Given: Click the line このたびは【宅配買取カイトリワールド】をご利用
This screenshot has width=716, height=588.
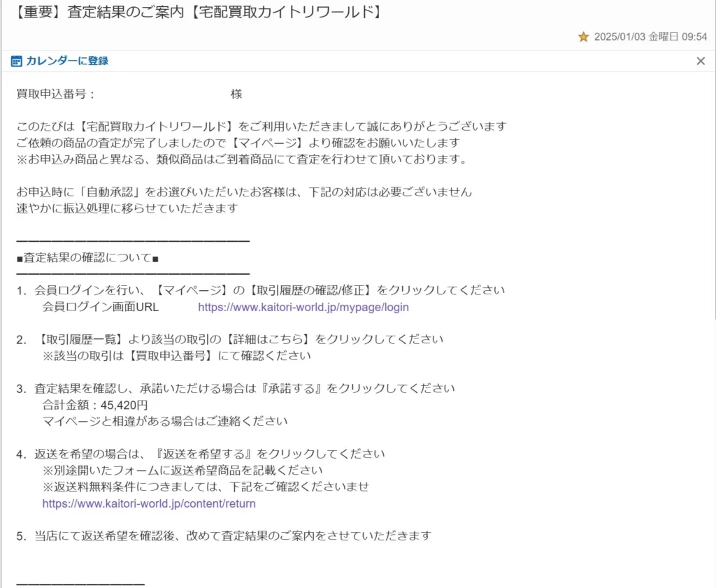Looking at the screenshot, I should click(262, 127).
